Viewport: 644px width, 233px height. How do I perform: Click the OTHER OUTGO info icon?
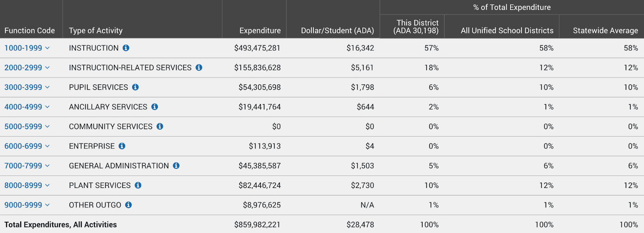pyautogui.click(x=128, y=205)
